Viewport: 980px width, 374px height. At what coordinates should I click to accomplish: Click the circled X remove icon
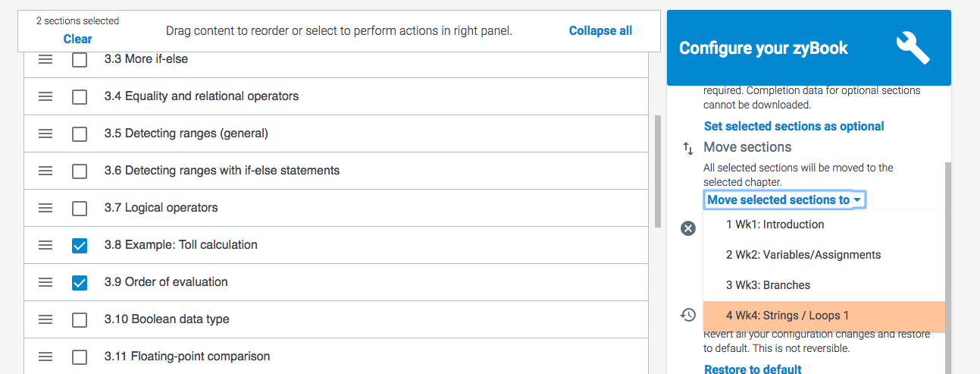(x=687, y=228)
